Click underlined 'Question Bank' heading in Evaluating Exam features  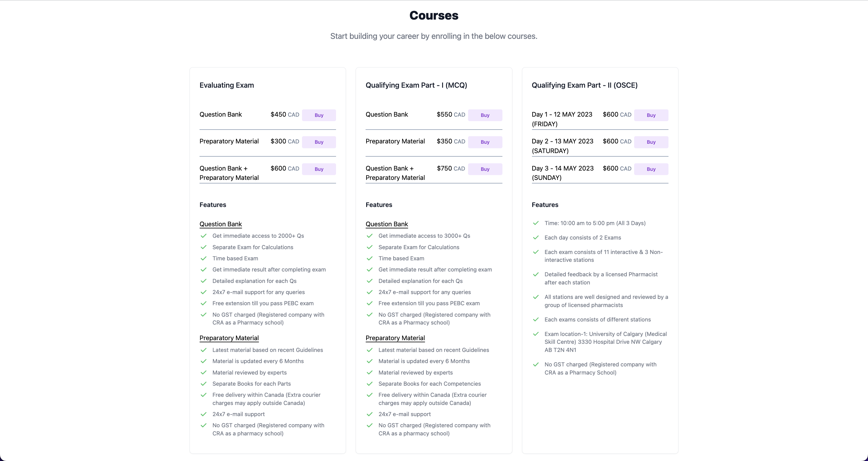pos(221,224)
